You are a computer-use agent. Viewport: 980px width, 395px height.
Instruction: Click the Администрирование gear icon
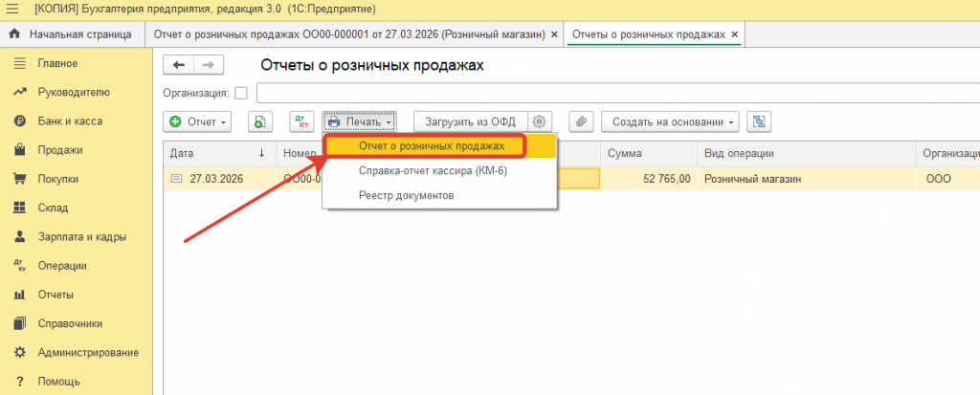click(20, 353)
